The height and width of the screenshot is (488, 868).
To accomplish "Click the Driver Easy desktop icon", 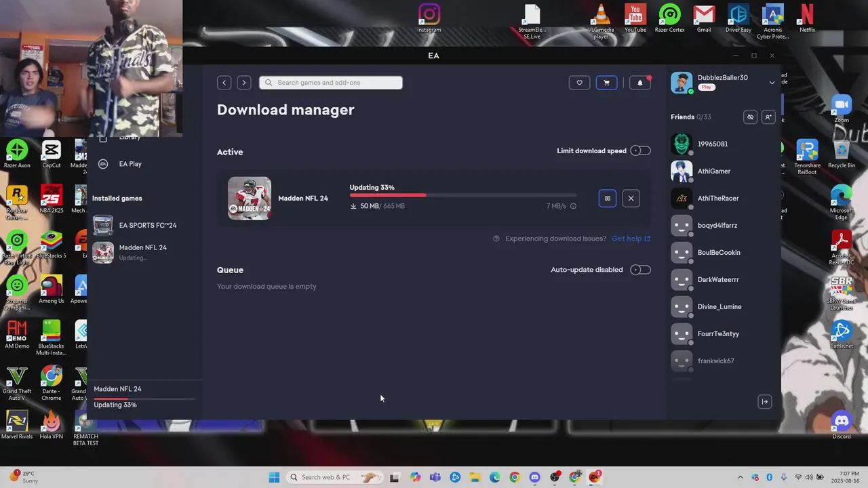I will pos(738,18).
